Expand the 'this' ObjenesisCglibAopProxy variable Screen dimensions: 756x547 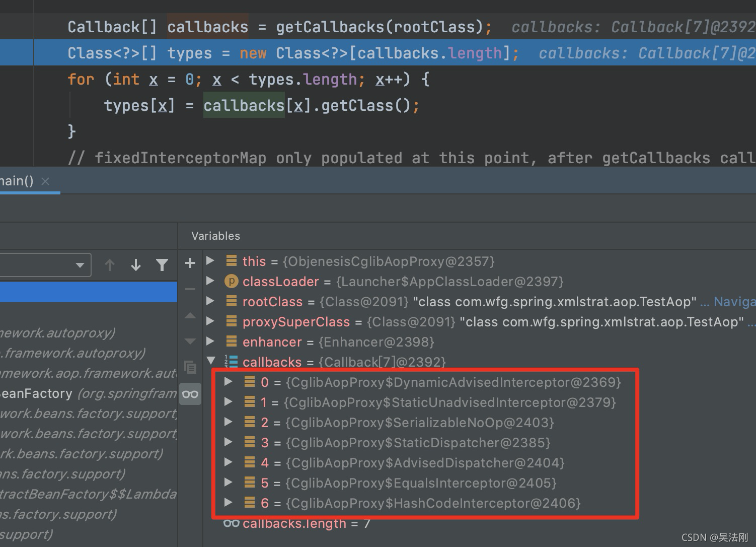211,261
